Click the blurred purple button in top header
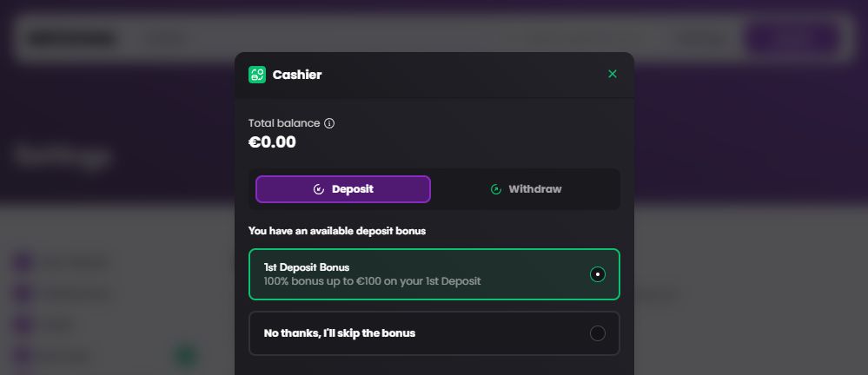Viewport: 868px width, 375px height. tap(792, 38)
